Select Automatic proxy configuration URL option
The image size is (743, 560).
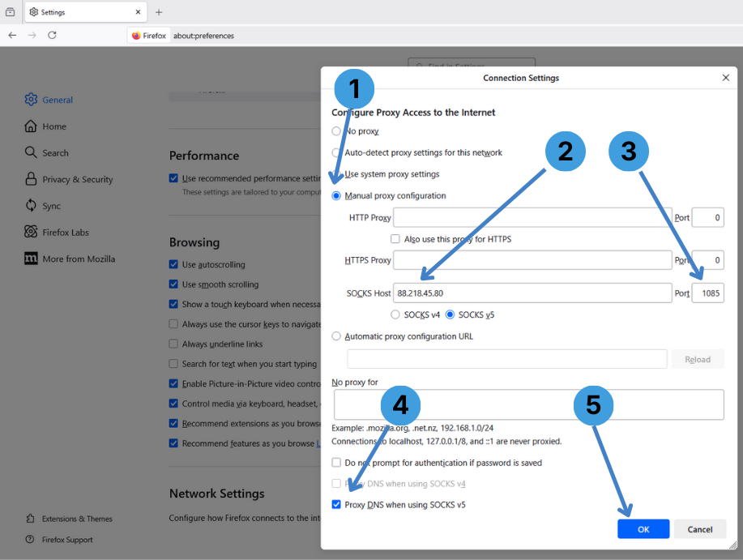point(336,336)
